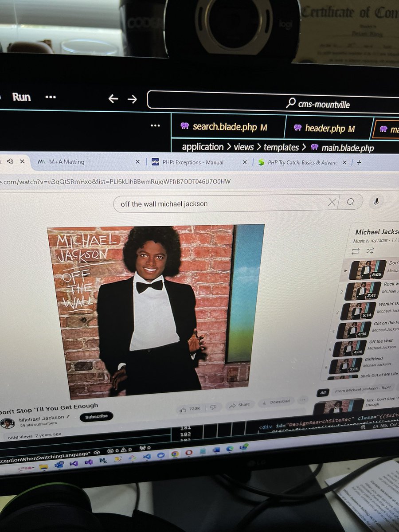Open Michael Jackson channel avatar
The image size is (399, 532).
(x=8, y=423)
